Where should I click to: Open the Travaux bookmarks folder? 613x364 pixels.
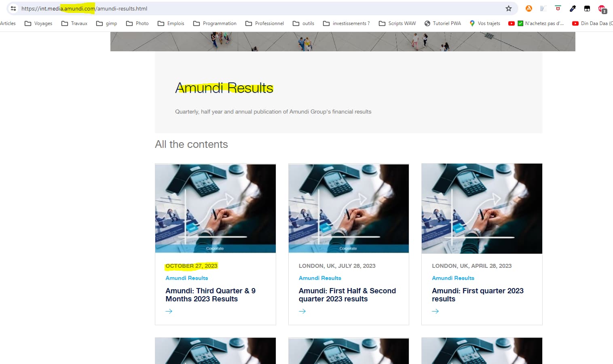pos(74,23)
